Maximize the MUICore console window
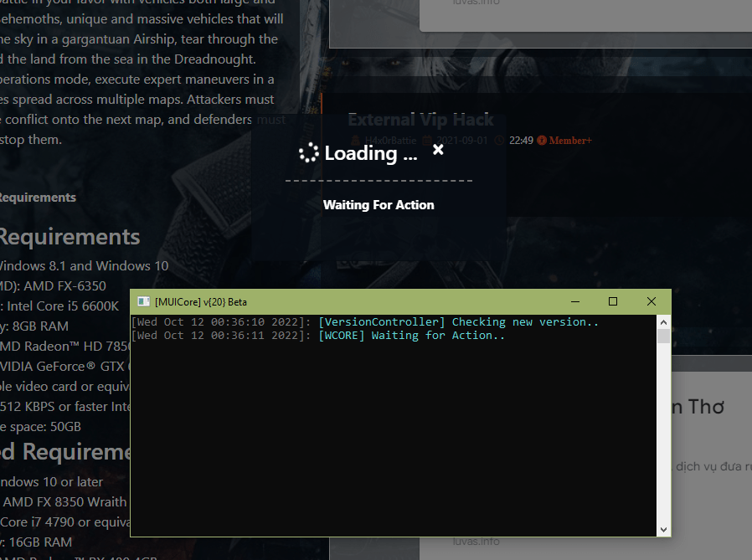Image resolution: width=752 pixels, height=560 pixels. [613, 301]
